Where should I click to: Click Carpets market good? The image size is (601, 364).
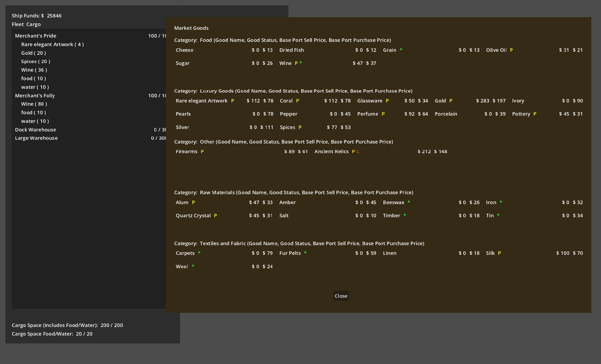click(x=185, y=253)
